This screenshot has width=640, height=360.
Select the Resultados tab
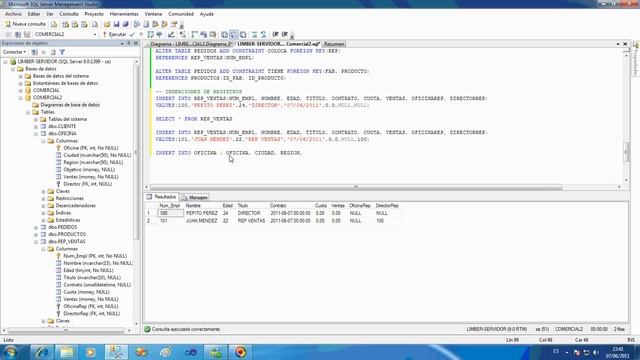162,197
